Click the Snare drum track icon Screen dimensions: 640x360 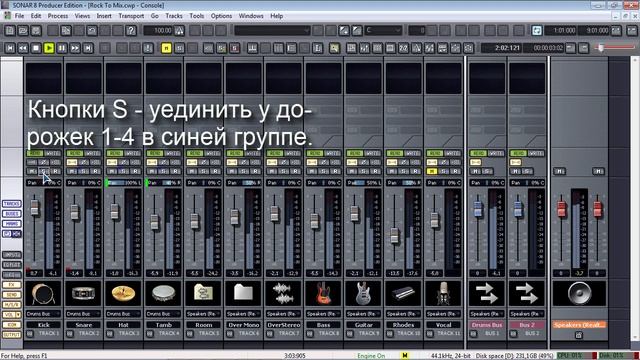[x=83, y=293]
